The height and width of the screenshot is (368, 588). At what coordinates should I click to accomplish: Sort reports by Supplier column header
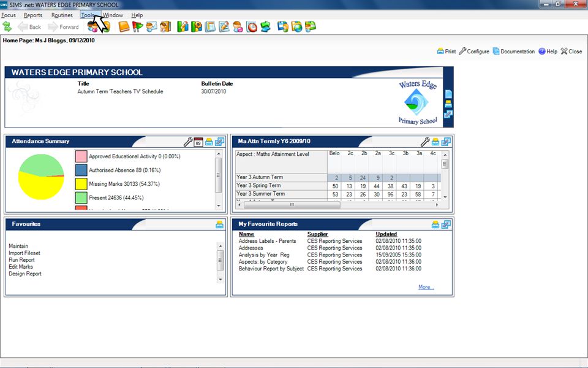(x=318, y=234)
